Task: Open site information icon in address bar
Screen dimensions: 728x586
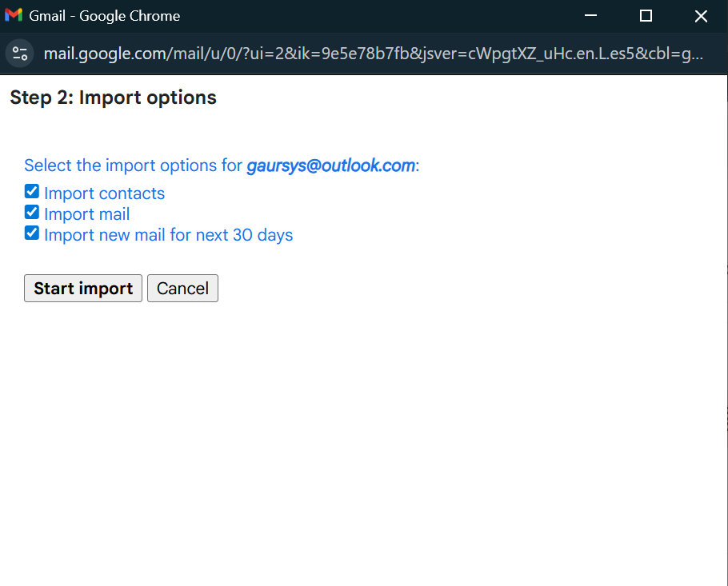Action: pos(19,54)
